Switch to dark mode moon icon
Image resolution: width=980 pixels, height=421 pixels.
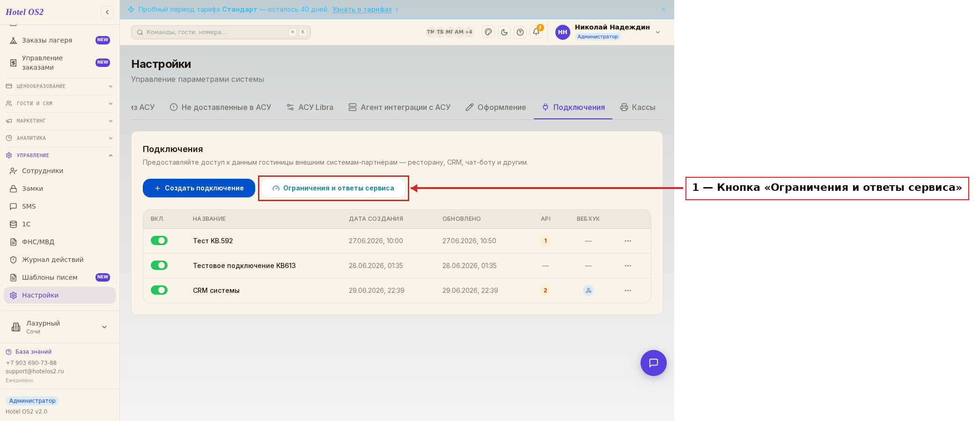coord(504,32)
